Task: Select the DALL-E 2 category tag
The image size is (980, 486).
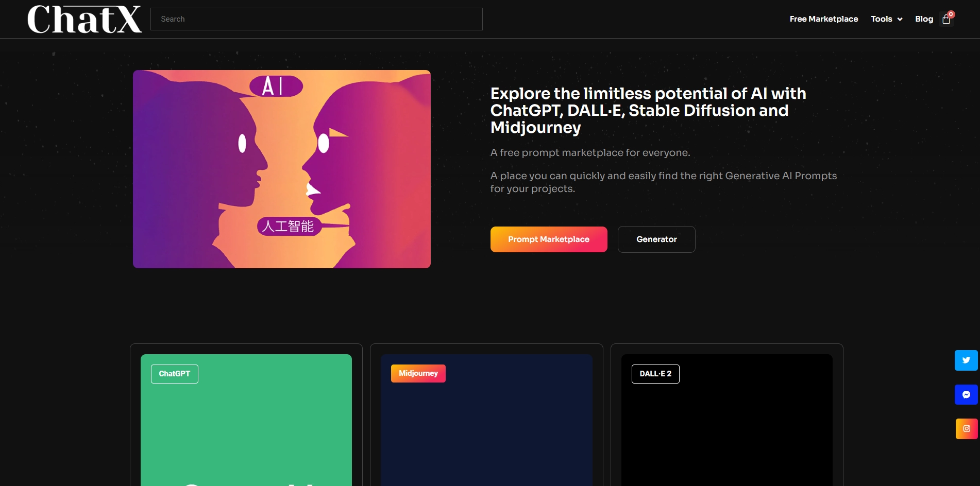Action: pyautogui.click(x=655, y=374)
